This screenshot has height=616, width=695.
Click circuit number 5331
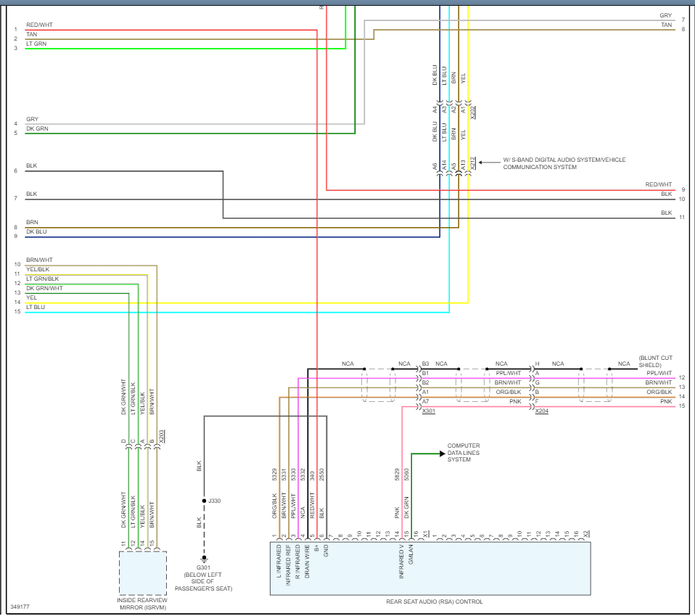click(284, 475)
